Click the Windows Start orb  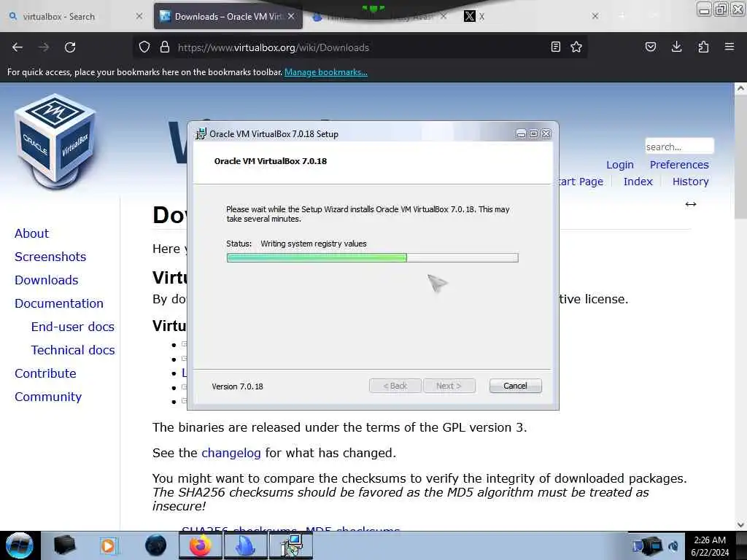tap(19, 545)
